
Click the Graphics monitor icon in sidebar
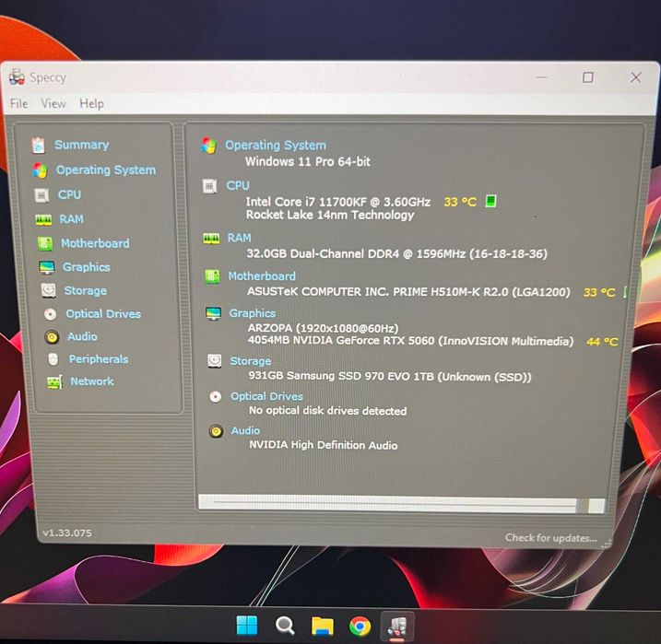47,267
